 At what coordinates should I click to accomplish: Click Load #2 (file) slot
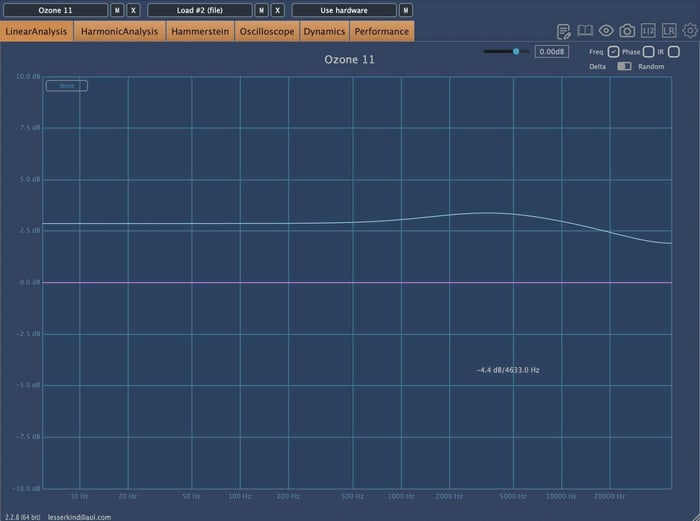click(x=200, y=10)
